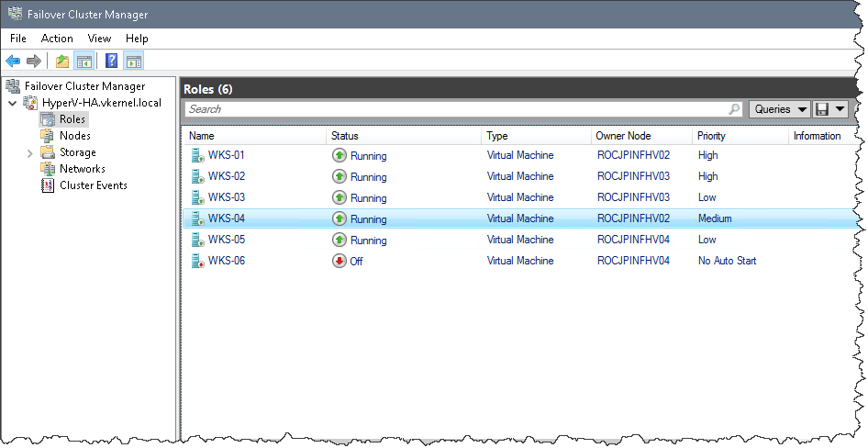Click High priority for WKS-01
The image size is (868, 448).
[708, 155]
